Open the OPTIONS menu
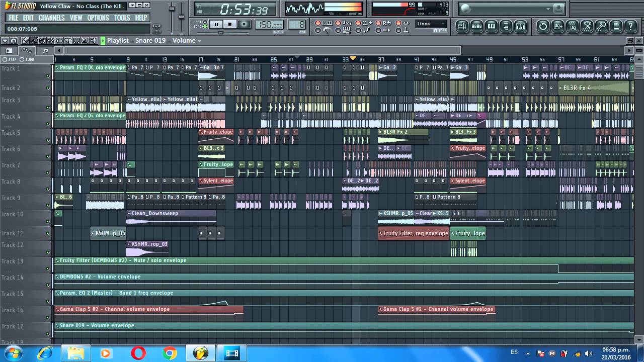 click(98, 18)
